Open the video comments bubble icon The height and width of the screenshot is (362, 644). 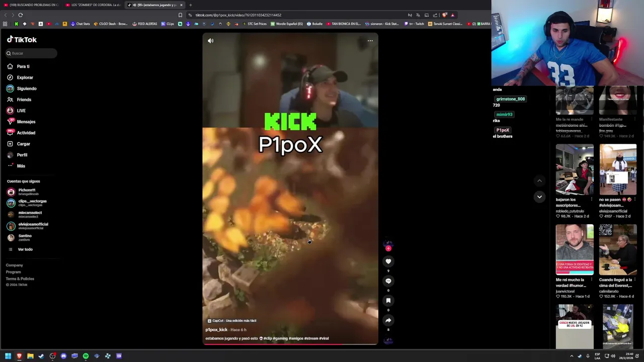(388, 281)
